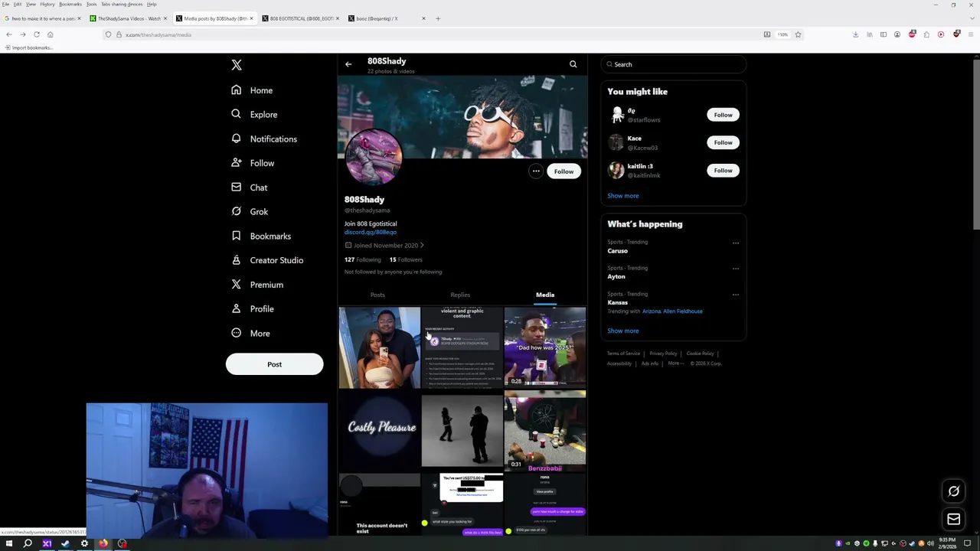The image size is (980, 551).
Task: View the 127 Following list
Action: pos(362,259)
